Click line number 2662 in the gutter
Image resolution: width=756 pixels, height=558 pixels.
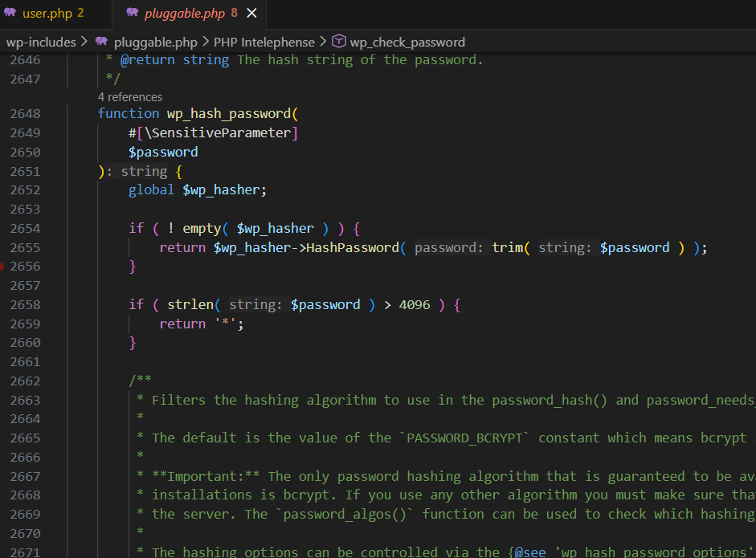coord(25,381)
